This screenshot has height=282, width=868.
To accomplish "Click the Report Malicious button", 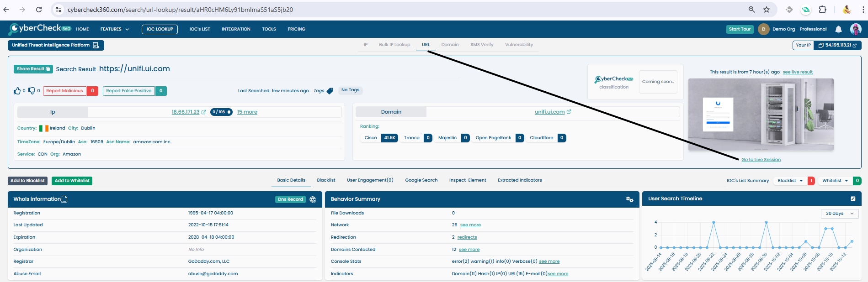I will [x=65, y=91].
